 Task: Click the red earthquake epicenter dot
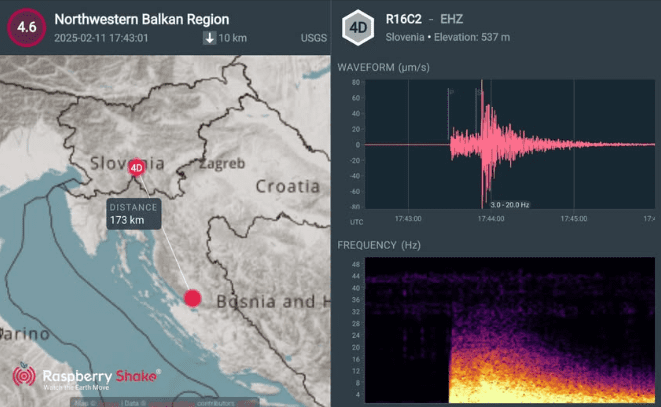192,297
